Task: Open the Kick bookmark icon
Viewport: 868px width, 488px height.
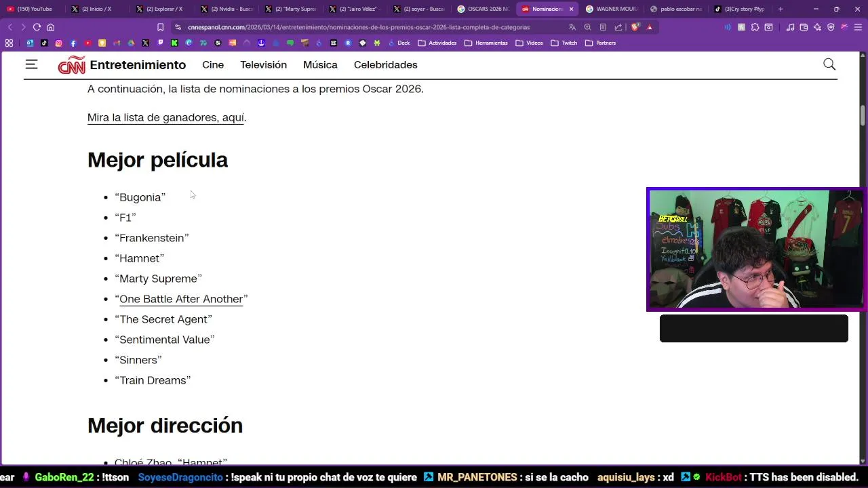Action: click(x=174, y=43)
